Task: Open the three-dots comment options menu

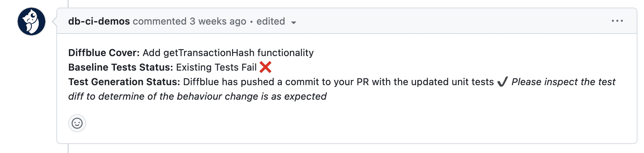Action: [617, 21]
